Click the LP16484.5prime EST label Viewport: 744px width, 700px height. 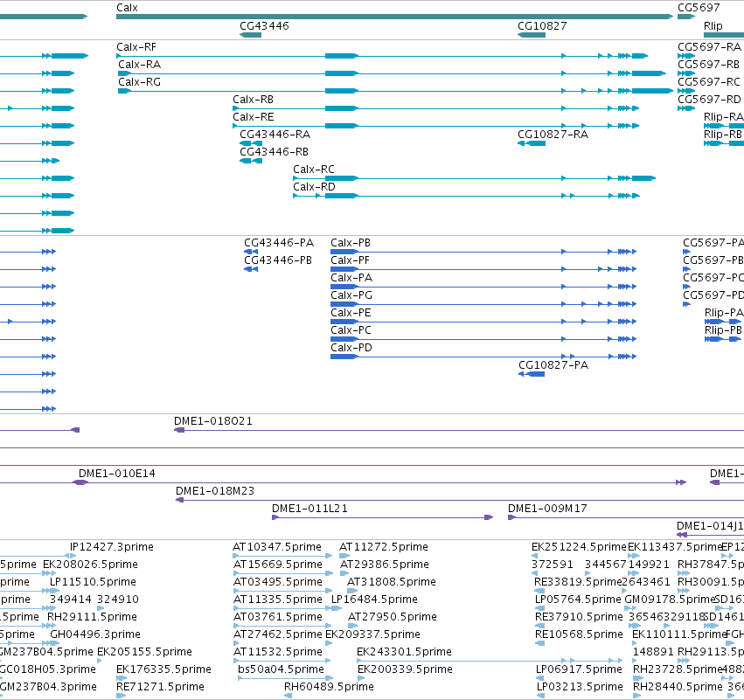tap(374, 600)
